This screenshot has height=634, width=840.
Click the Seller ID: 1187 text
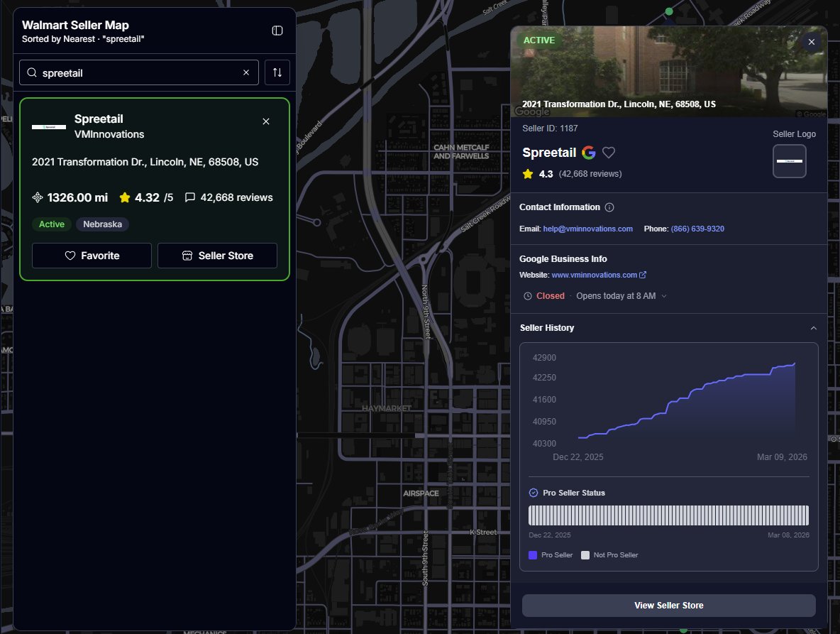550,128
